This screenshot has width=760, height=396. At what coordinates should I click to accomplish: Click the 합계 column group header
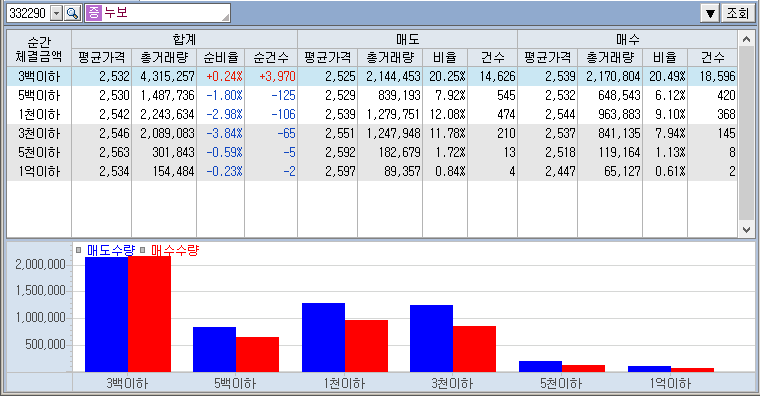coord(184,39)
